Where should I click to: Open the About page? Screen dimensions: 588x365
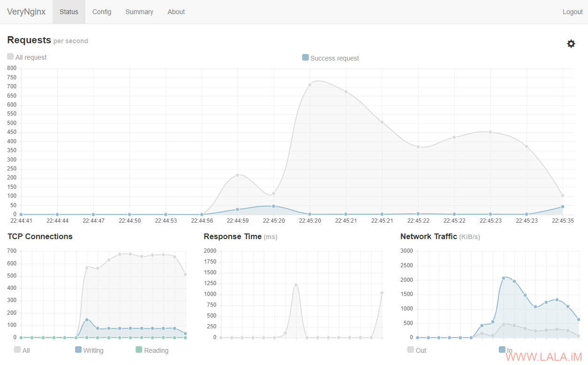tap(176, 12)
